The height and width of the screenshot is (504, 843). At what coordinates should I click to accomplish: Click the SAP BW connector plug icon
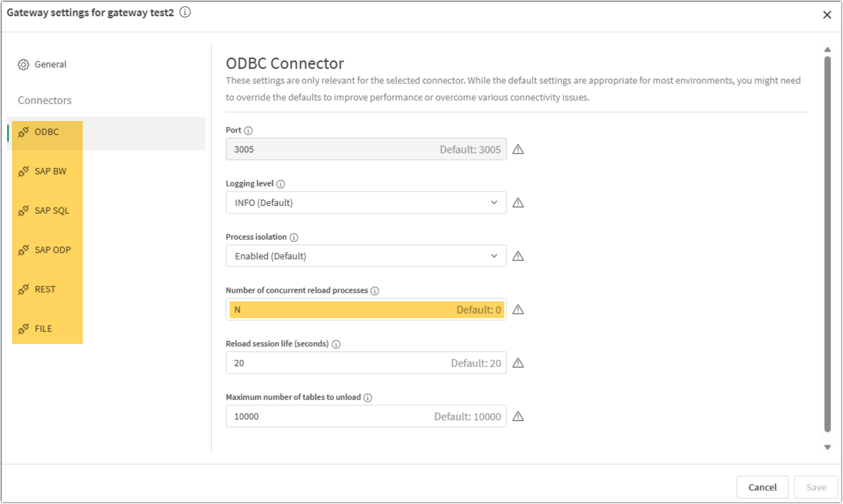[x=23, y=171]
